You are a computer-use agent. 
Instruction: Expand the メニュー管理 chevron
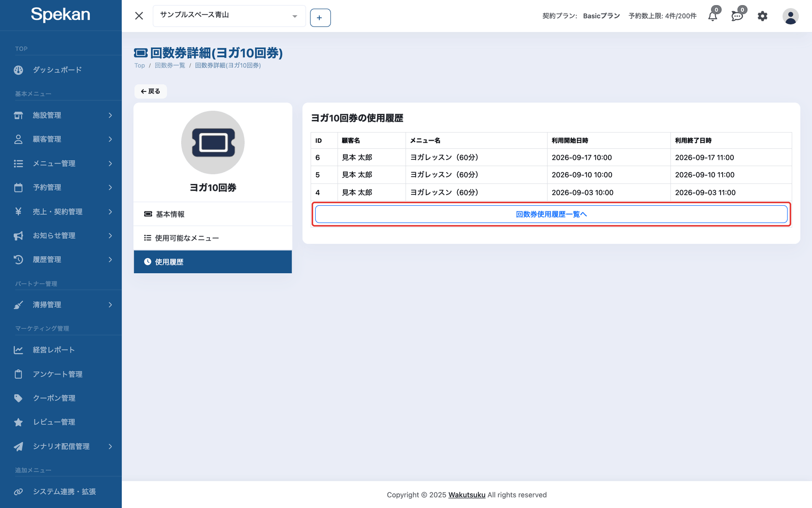pyautogui.click(x=110, y=164)
